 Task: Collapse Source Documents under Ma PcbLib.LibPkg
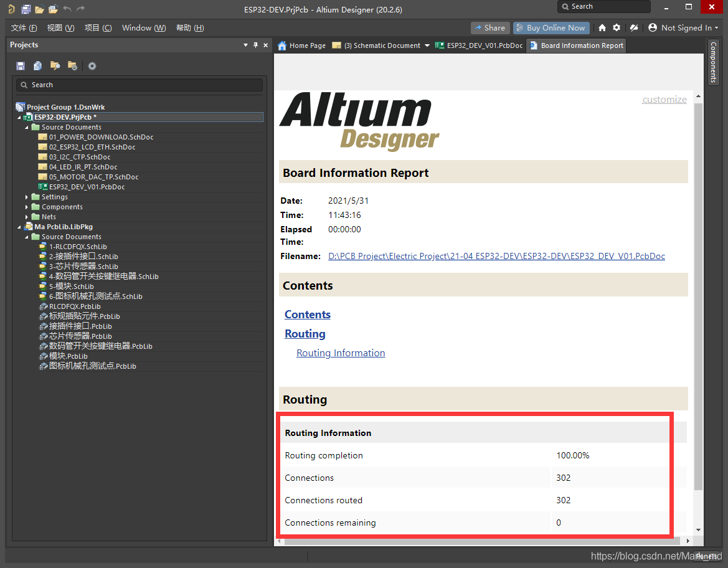point(27,237)
